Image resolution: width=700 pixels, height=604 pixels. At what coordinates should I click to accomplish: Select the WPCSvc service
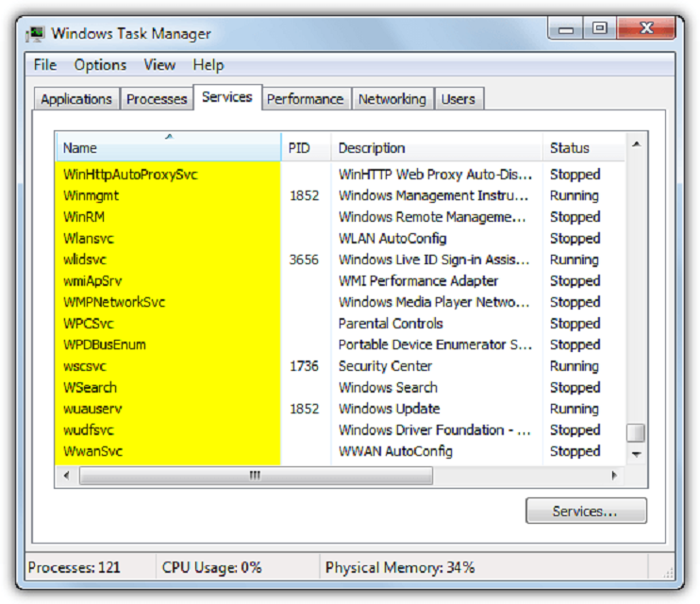click(340, 324)
